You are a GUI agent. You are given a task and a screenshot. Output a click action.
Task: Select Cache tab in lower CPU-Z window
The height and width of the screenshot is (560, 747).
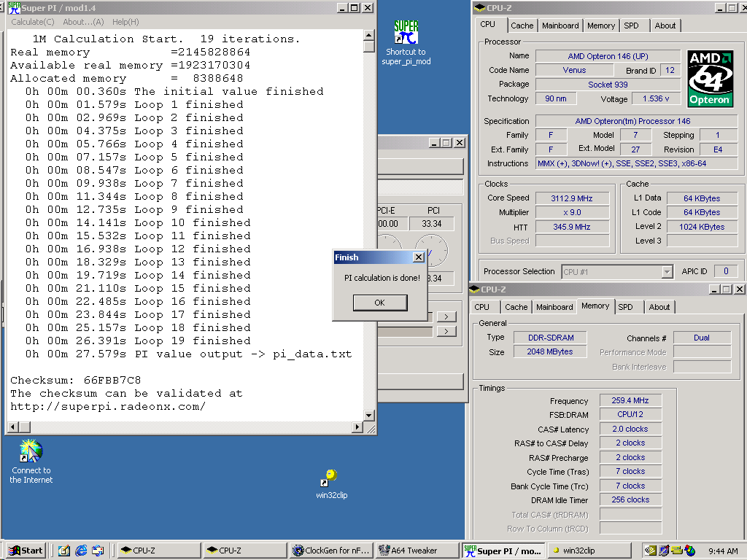click(516, 307)
